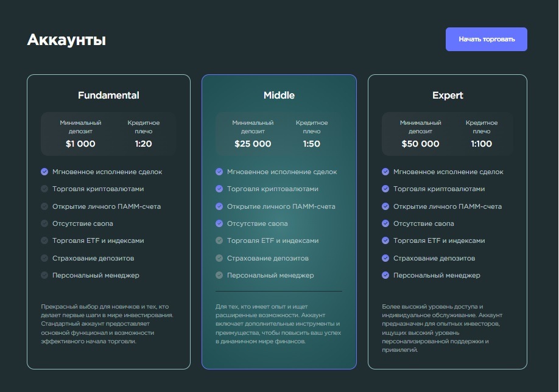Click the $1 000 minimum deposit value
The image size is (559, 392).
[80, 144]
